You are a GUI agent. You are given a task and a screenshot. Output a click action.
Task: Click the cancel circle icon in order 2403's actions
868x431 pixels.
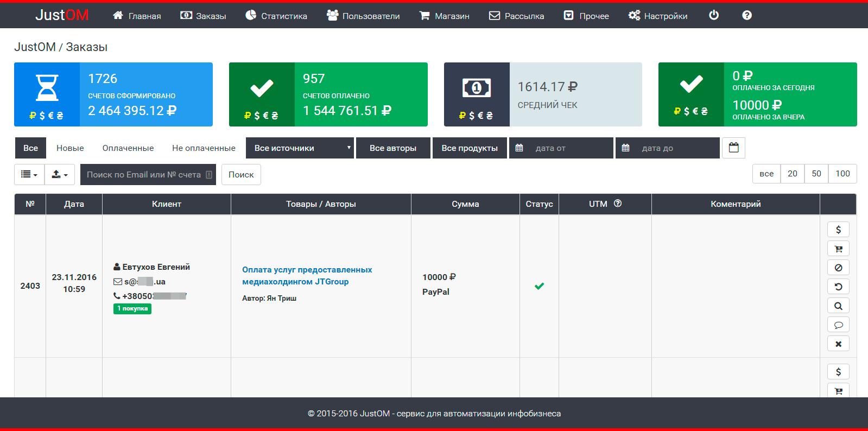click(x=838, y=268)
